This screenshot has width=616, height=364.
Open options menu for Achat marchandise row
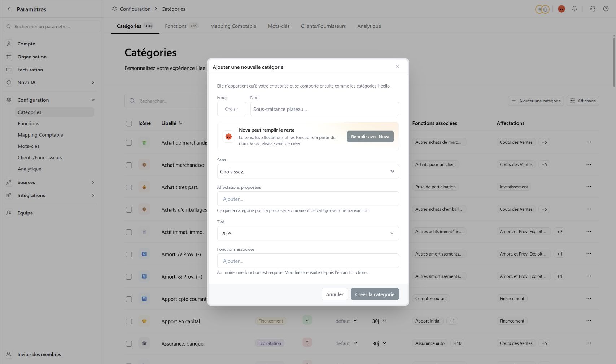(589, 164)
